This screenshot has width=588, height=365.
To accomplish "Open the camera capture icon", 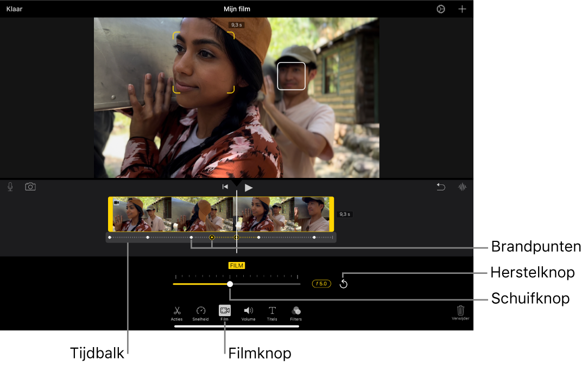I will [x=30, y=187].
